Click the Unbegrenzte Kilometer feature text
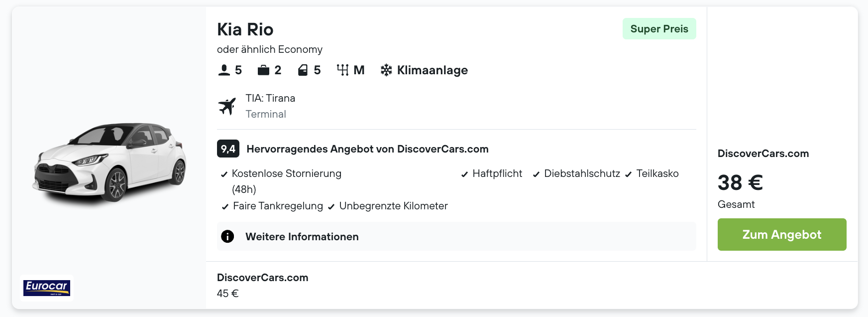Viewport: 868px width, 317px height. coord(393,206)
